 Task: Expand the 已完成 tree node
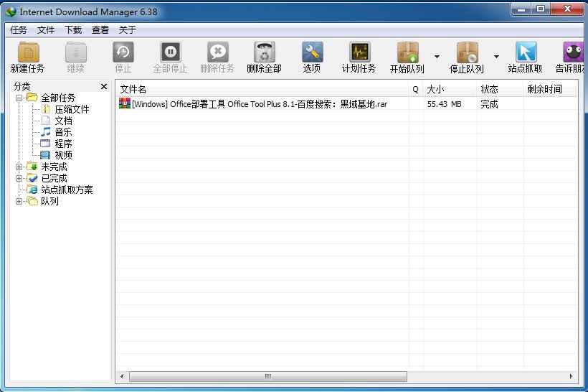pos(19,178)
